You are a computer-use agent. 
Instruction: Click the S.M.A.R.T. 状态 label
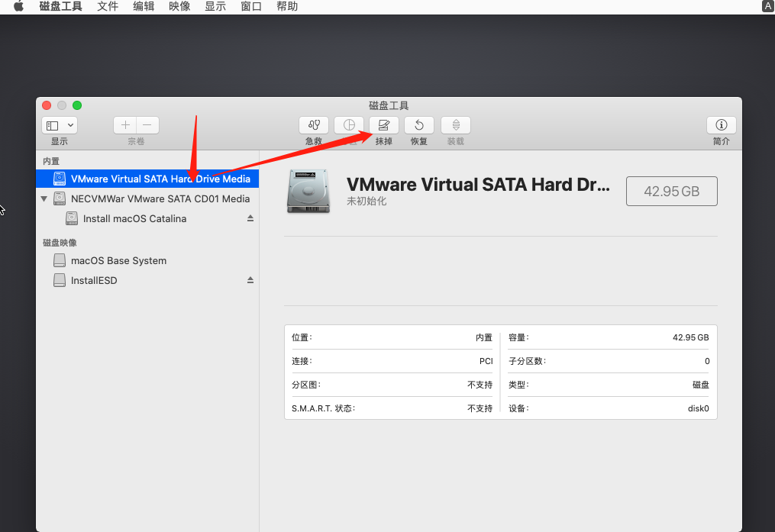point(324,408)
